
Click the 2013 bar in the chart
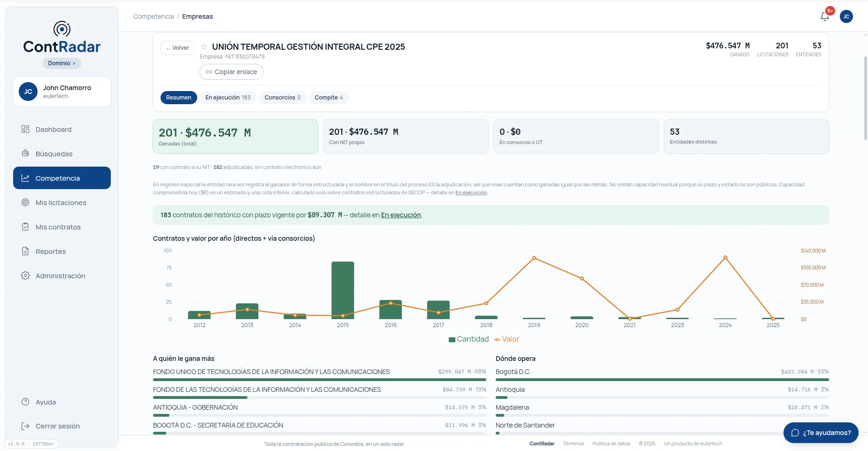tap(247, 311)
